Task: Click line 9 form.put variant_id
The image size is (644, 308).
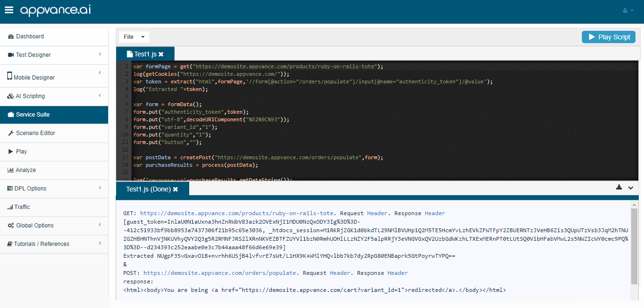Action: point(175,127)
